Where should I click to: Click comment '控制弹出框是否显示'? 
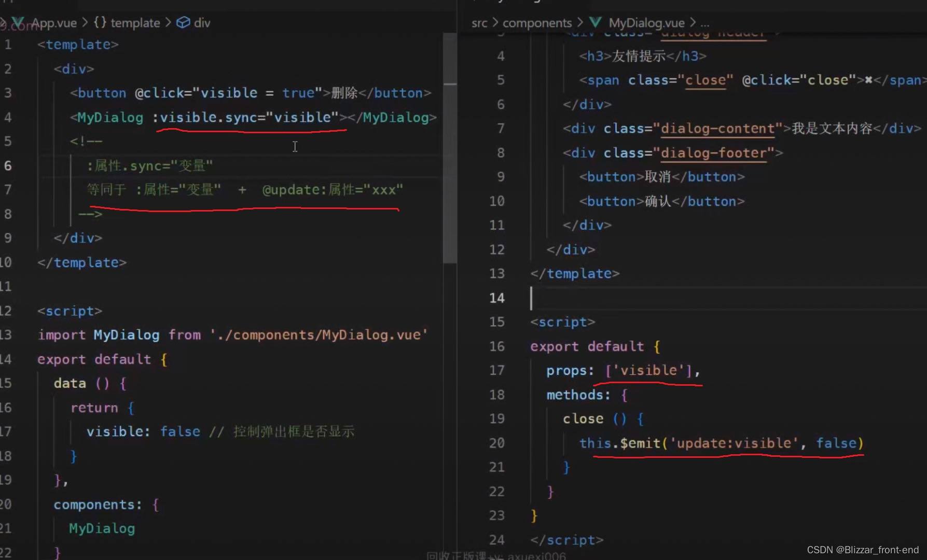294,431
